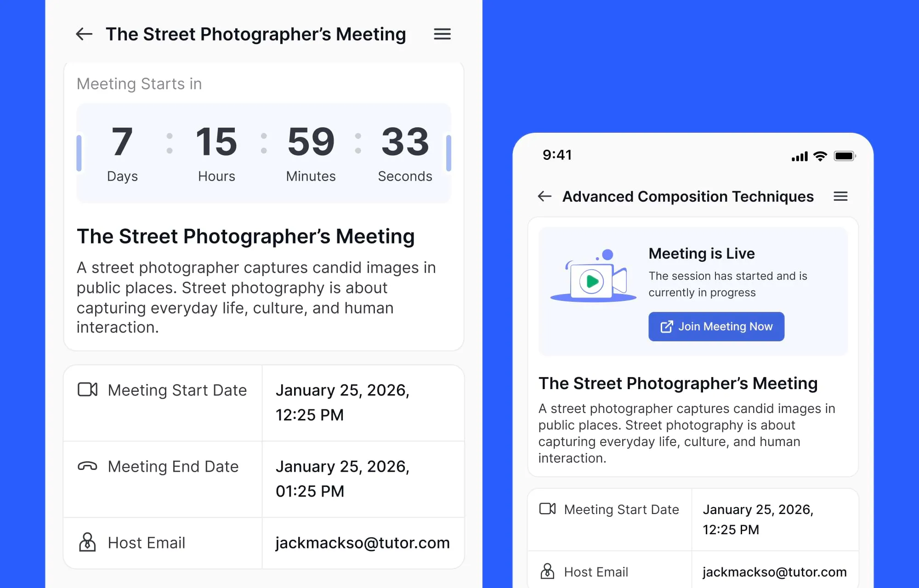Screen dimensions: 919x588
Task: Click host person icon in right phone's Host Email row
Action: 547,571
